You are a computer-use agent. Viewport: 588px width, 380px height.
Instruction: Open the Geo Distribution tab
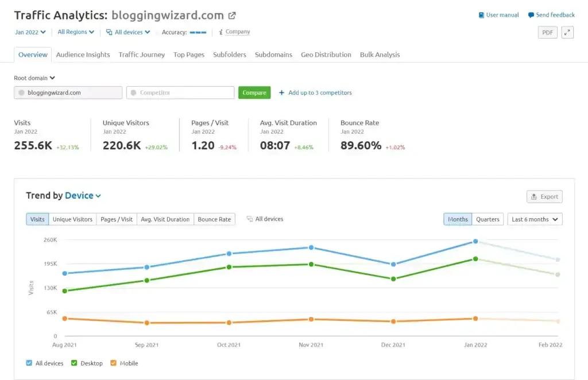pyautogui.click(x=326, y=55)
